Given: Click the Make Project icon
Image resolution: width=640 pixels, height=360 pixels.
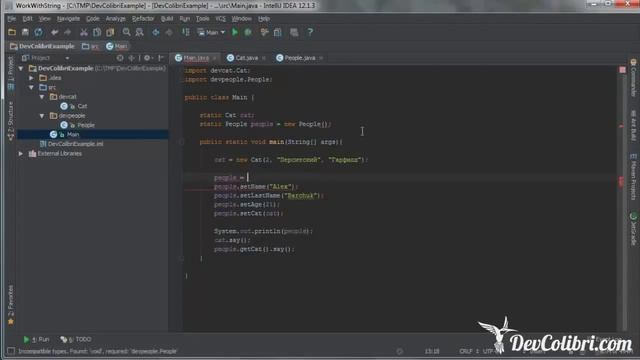Looking at the screenshot, I should [186, 32].
